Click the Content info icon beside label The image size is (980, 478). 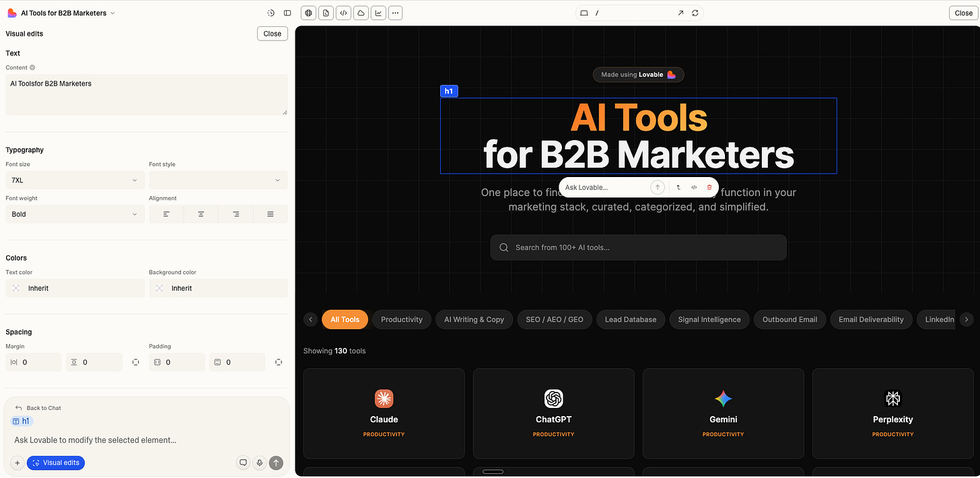coord(32,67)
